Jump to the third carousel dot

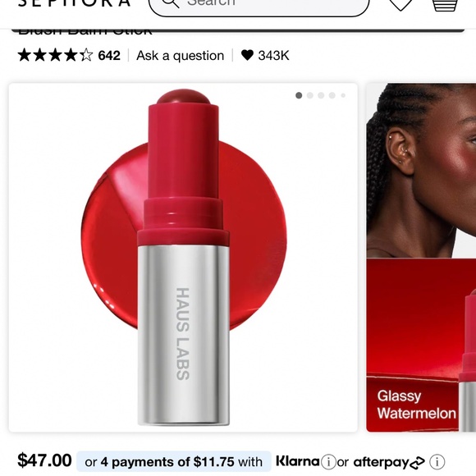coord(321,95)
